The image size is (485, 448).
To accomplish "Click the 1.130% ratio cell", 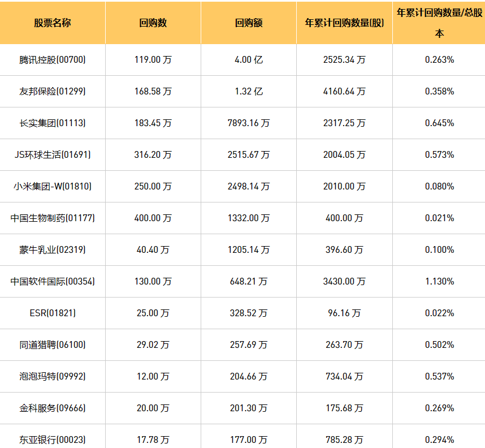I will tap(439, 281).
